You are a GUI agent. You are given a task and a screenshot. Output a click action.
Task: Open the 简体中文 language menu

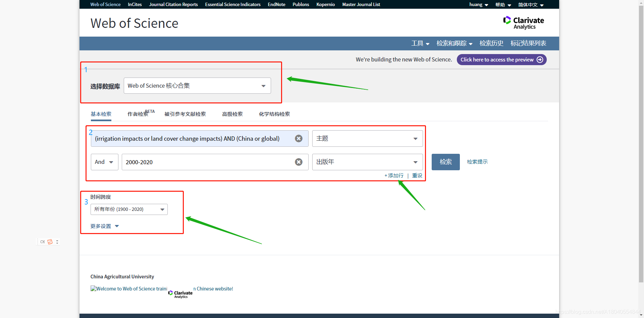tap(531, 5)
